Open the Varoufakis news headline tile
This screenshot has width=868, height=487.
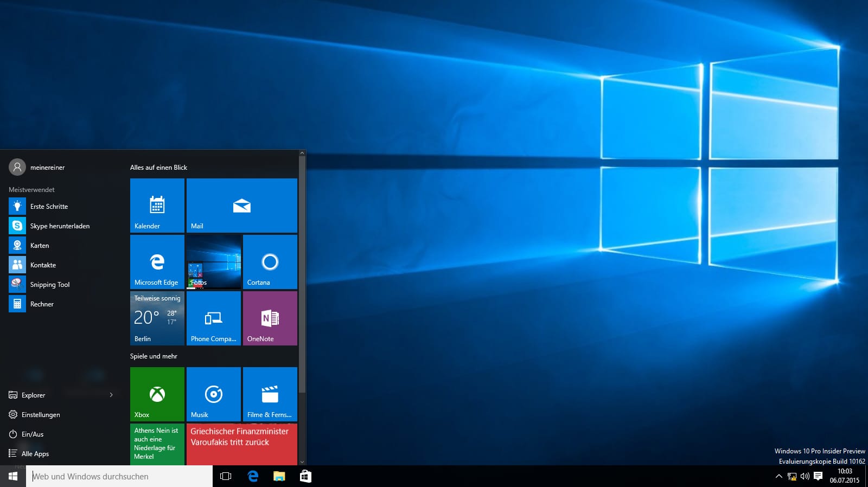tap(242, 444)
